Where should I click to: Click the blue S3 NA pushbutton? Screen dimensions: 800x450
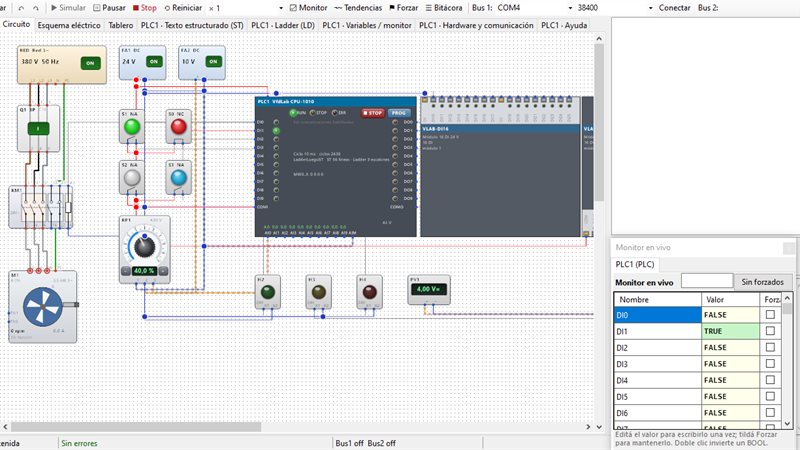[x=179, y=178]
